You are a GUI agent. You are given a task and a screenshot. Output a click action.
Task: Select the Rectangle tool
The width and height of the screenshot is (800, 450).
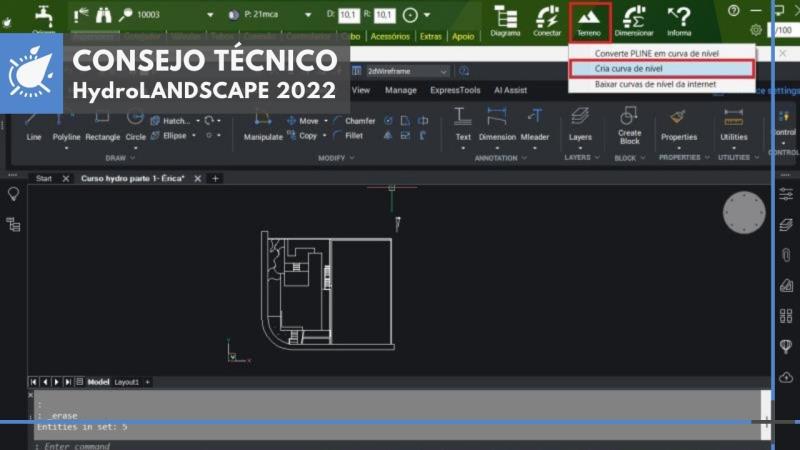[103, 127]
